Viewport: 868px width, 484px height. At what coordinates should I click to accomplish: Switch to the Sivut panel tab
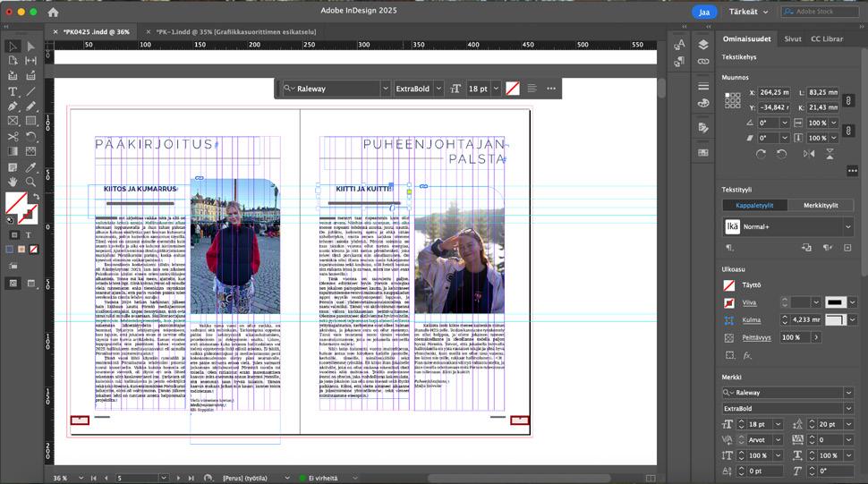793,39
